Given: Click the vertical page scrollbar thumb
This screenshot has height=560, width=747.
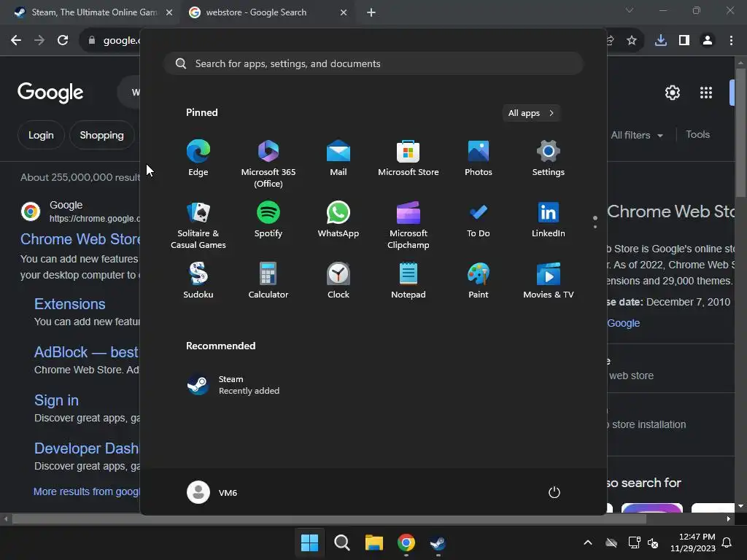Looking at the screenshot, I should tap(740, 133).
